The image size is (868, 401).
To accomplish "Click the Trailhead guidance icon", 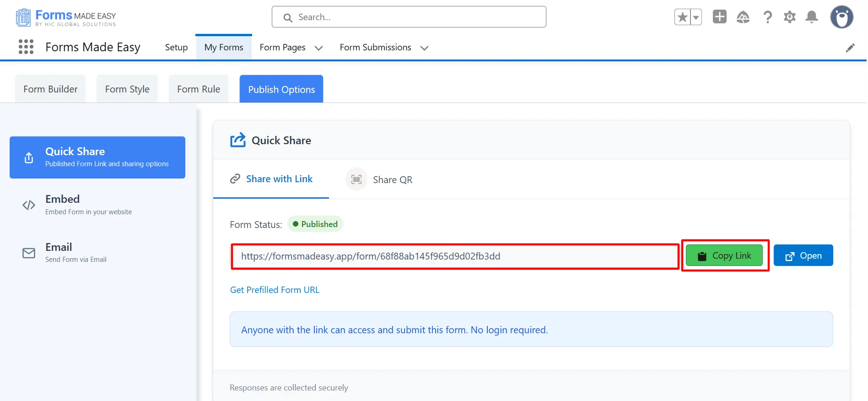I will pyautogui.click(x=743, y=17).
